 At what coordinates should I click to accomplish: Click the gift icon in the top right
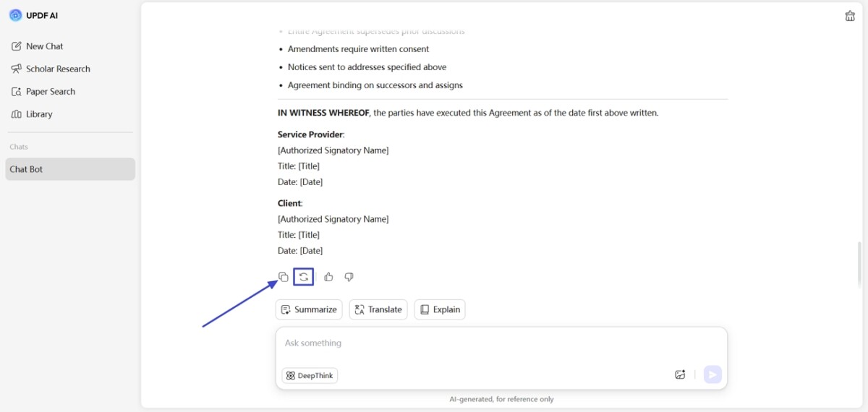850,16
